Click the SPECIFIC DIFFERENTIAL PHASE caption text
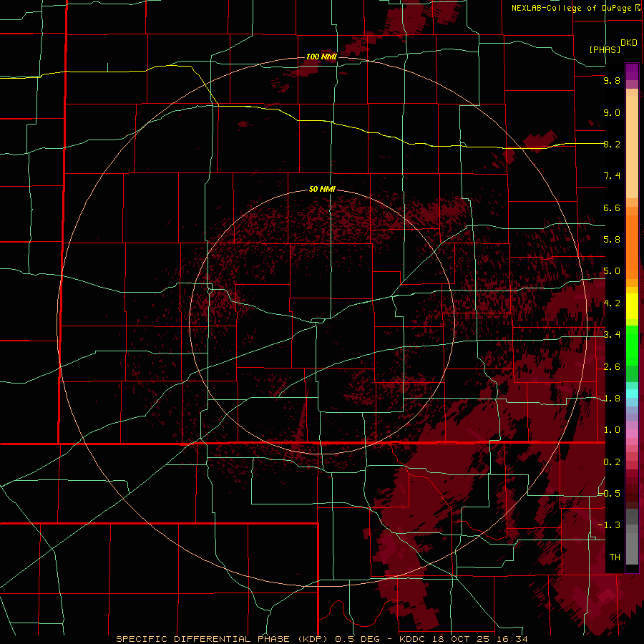Screen dimensions: 644x644 point(204,639)
